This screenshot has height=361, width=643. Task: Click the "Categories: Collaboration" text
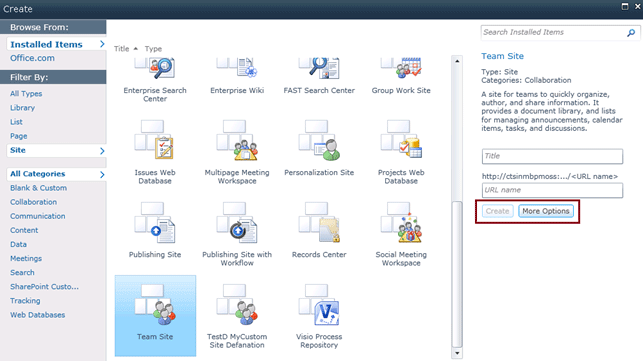(526, 80)
